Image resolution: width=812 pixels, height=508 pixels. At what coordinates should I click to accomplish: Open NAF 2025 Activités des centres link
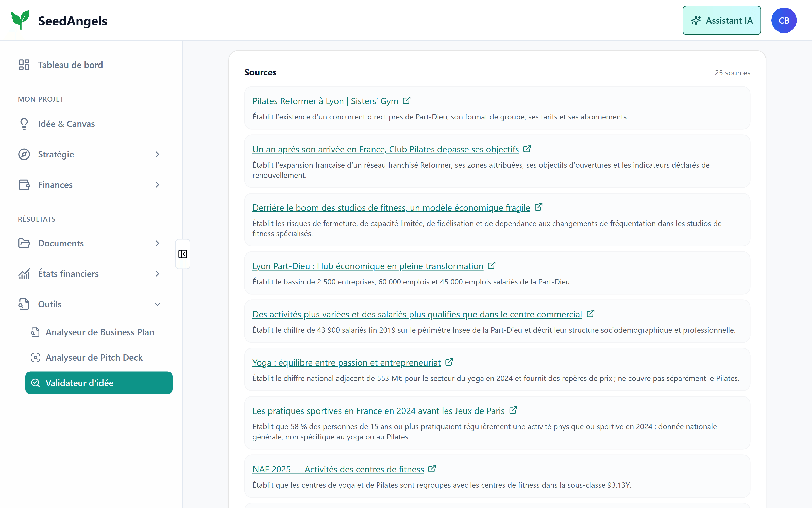338,469
